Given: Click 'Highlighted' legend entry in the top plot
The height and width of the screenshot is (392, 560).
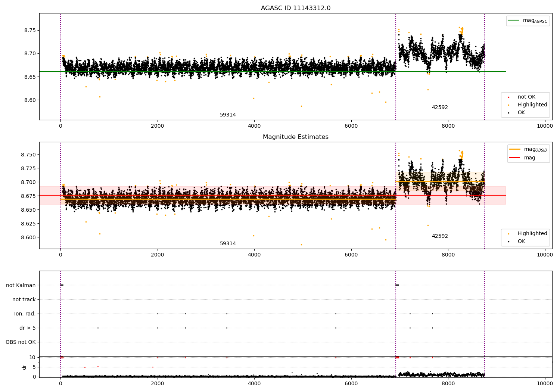Looking at the screenshot, I should [528, 105].
